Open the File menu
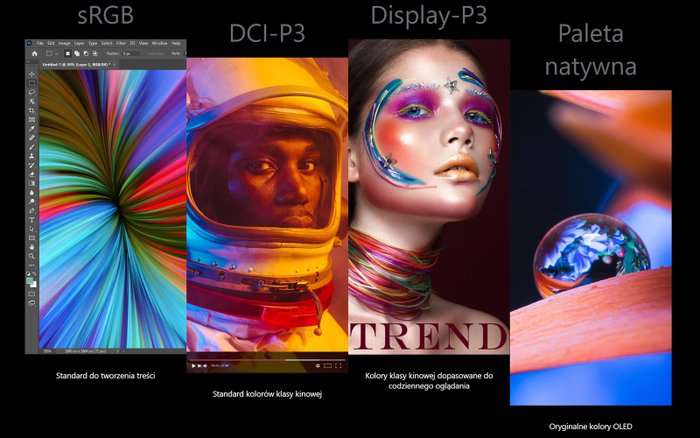Screen dimensions: 700x438 pos(40,43)
